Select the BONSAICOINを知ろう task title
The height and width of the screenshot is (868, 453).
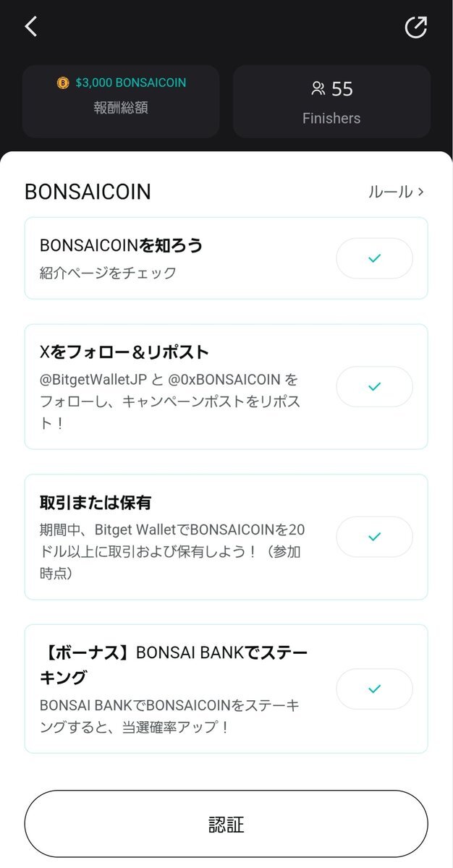click(122, 245)
